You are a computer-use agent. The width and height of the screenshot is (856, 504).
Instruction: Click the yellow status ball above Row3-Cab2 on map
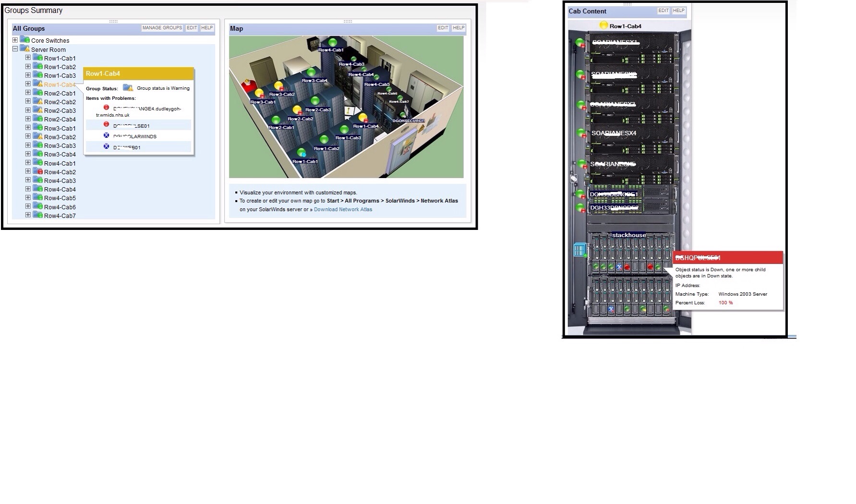[x=278, y=86]
